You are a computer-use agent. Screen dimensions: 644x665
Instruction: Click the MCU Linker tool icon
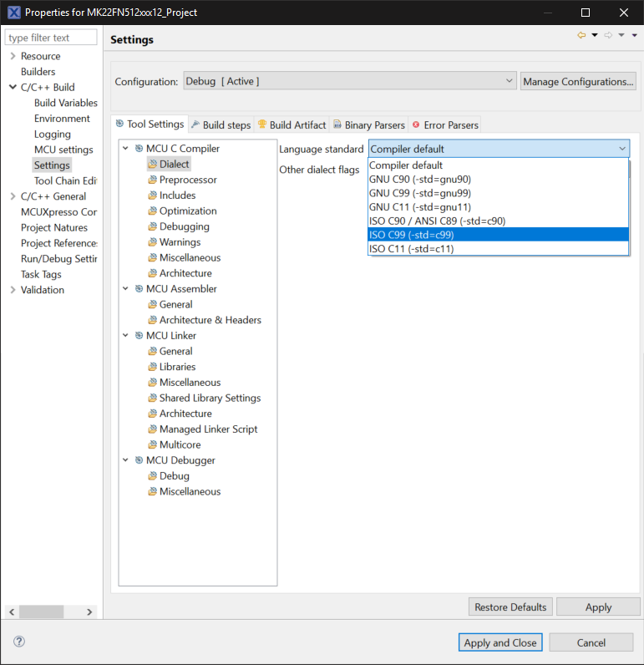pos(139,336)
